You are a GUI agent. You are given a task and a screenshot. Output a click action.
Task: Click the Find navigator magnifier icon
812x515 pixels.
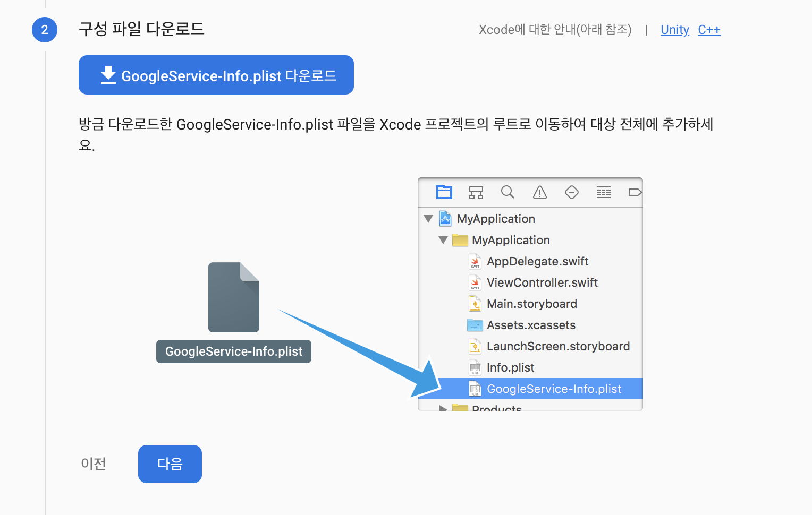[x=508, y=192]
